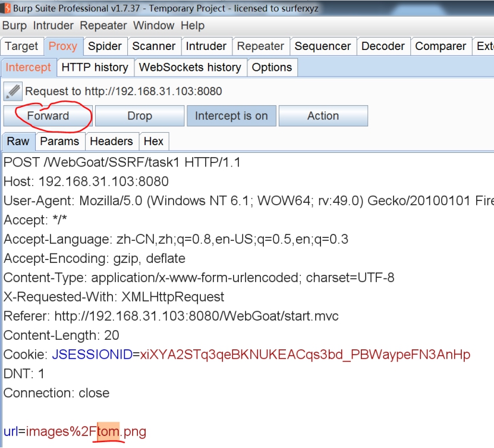Switch to the Params view tab
Screen dimensions: 494x448
[x=59, y=142]
